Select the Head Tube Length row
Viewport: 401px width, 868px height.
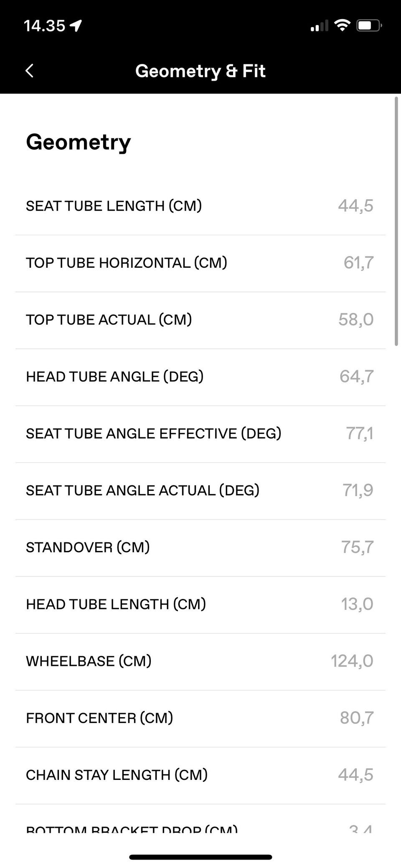200,604
